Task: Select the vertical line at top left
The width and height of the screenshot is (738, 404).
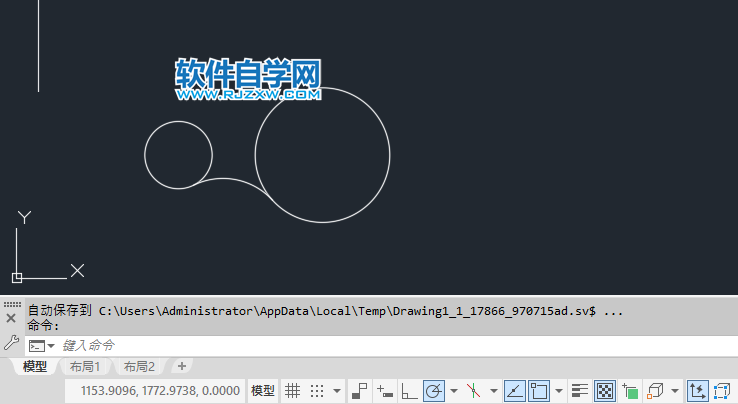Action: [x=39, y=47]
